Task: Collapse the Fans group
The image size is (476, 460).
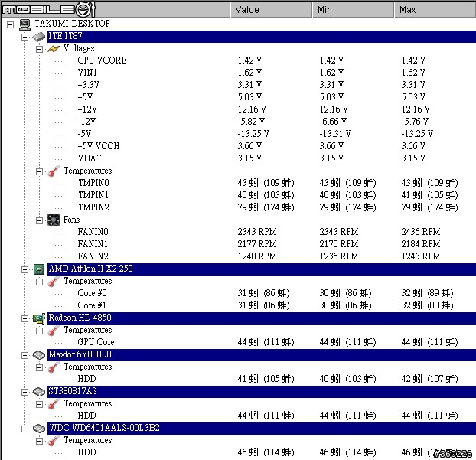Action: (39, 220)
